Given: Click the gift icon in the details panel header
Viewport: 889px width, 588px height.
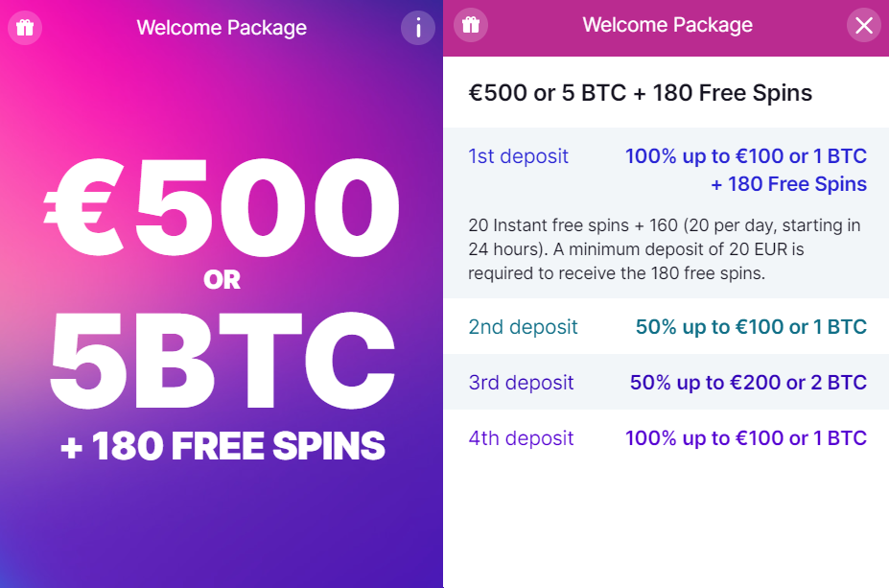Looking at the screenshot, I should tap(470, 25).
